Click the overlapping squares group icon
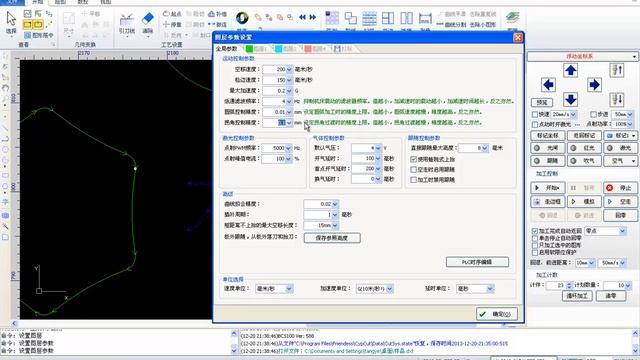Screen dimensions: 640x360 350,18
